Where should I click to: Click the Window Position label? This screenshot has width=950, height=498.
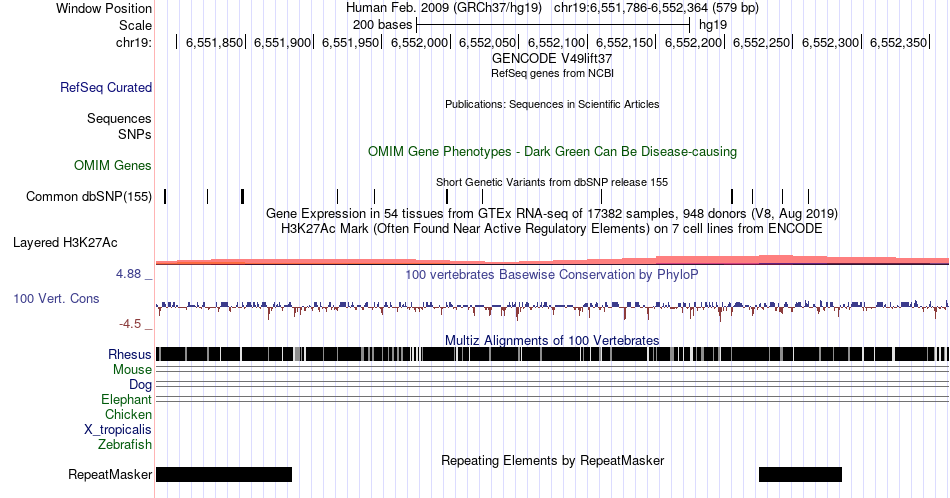(x=104, y=8)
